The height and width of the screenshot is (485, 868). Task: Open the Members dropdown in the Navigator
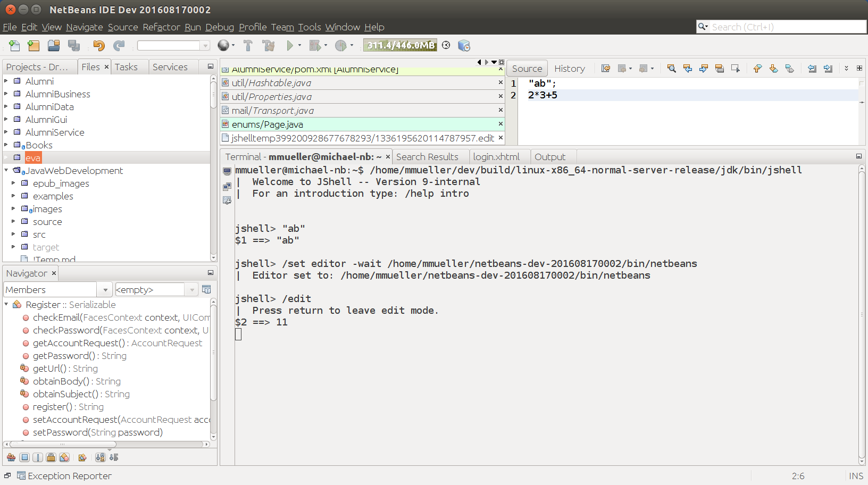click(x=104, y=289)
